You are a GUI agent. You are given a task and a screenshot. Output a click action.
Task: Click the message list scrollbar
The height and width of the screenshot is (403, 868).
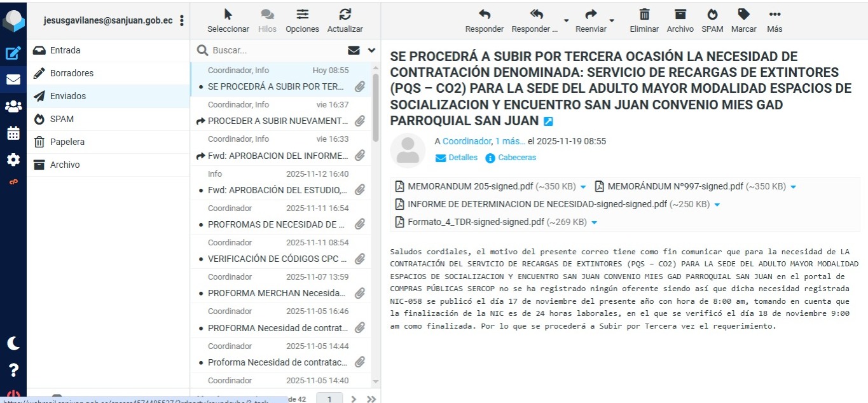375,108
